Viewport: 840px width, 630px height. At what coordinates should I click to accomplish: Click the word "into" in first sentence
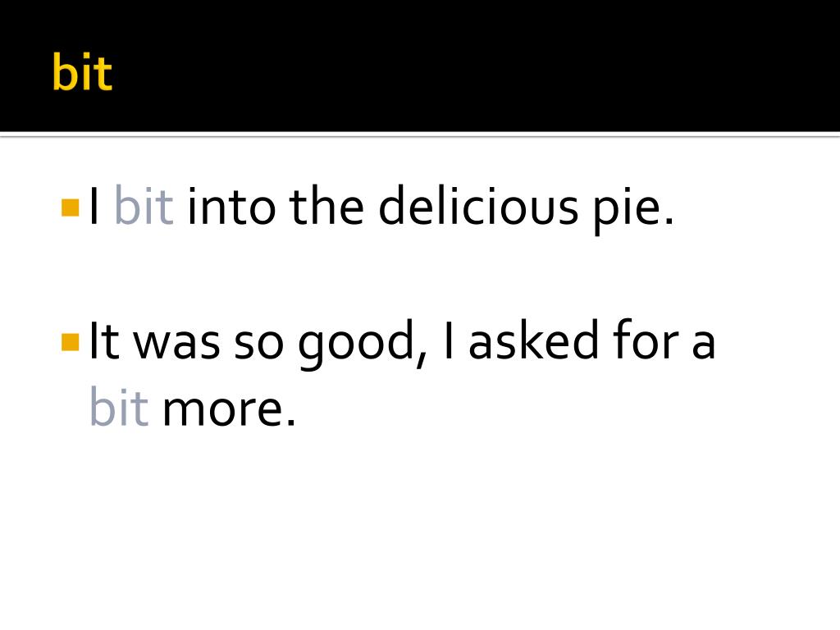(x=231, y=206)
